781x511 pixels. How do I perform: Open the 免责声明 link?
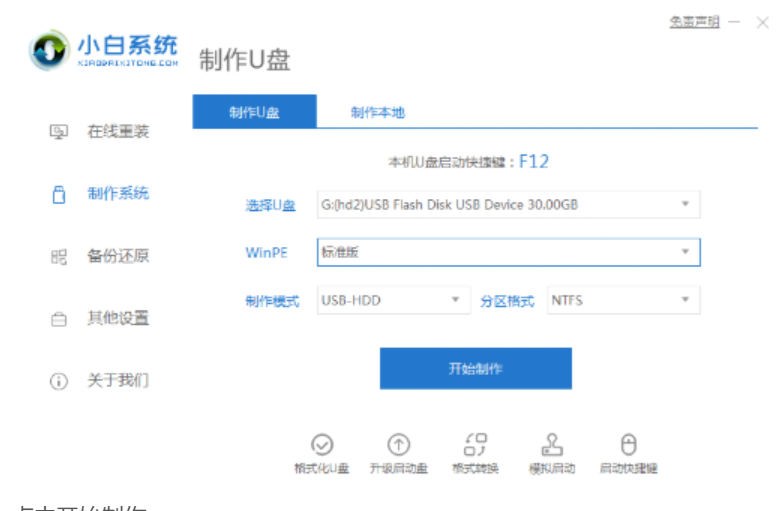pyautogui.click(x=694, y=22)
